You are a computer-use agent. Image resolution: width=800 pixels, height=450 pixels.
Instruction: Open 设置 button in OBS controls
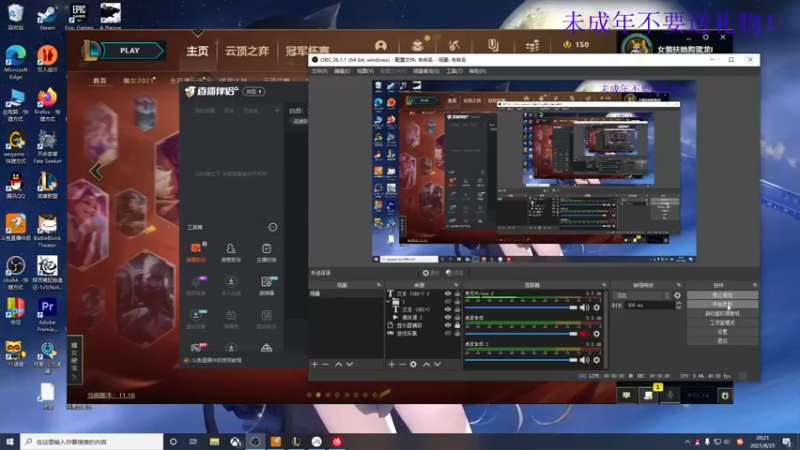722,332
